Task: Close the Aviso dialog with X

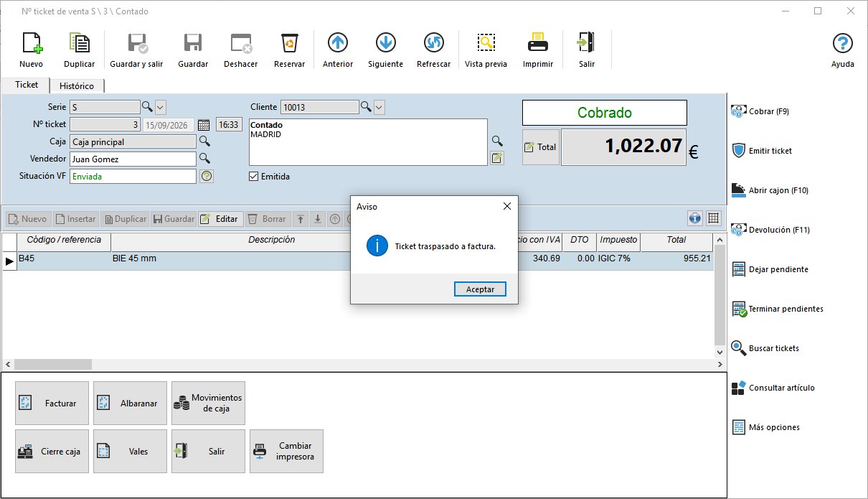Action: click(x=507, y=206)
